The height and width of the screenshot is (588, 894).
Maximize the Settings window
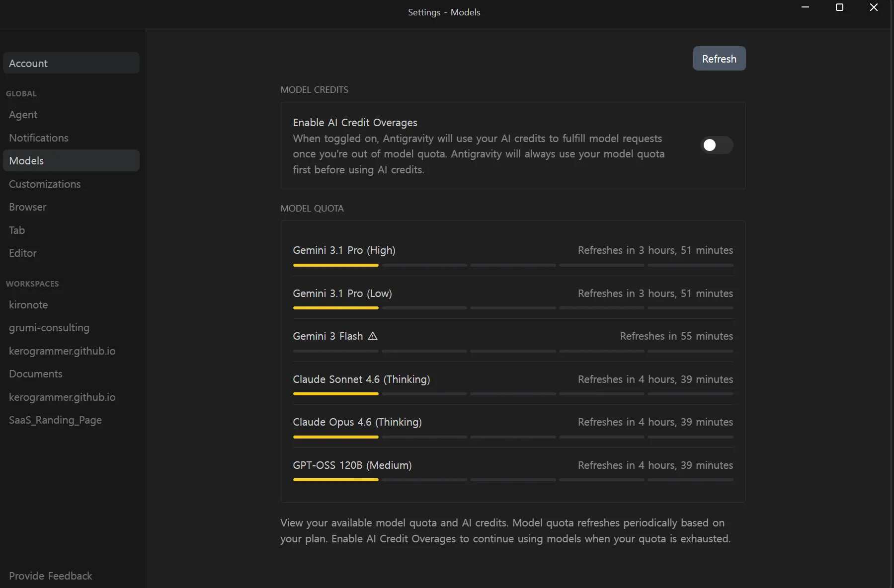point(839,7)
